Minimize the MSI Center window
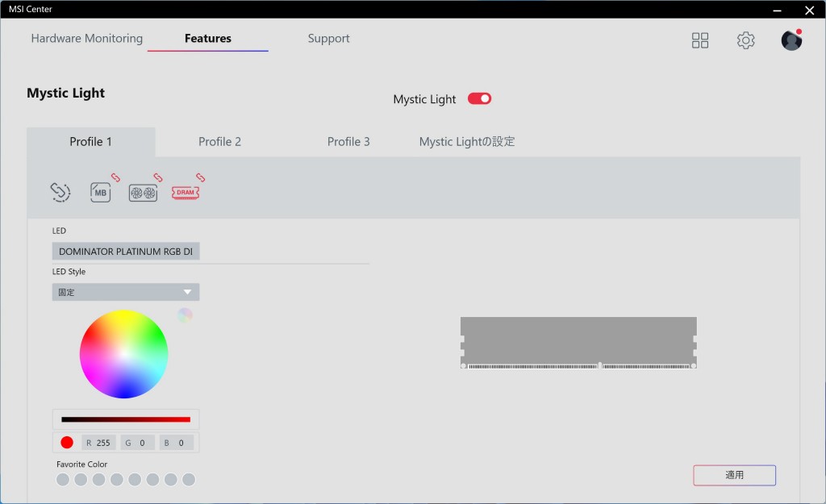 [x=777, y=10]
